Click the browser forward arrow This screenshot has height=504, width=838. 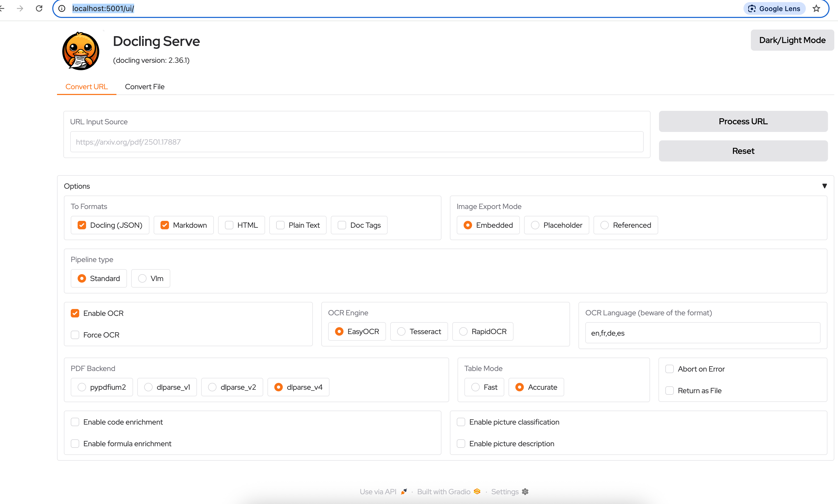tap(20, 8)
